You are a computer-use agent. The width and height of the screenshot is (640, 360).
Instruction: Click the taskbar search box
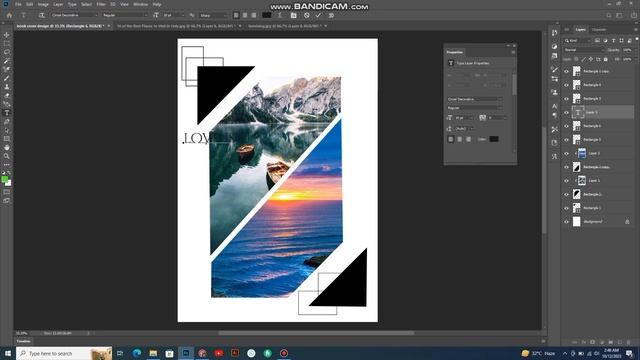[64, 353]
